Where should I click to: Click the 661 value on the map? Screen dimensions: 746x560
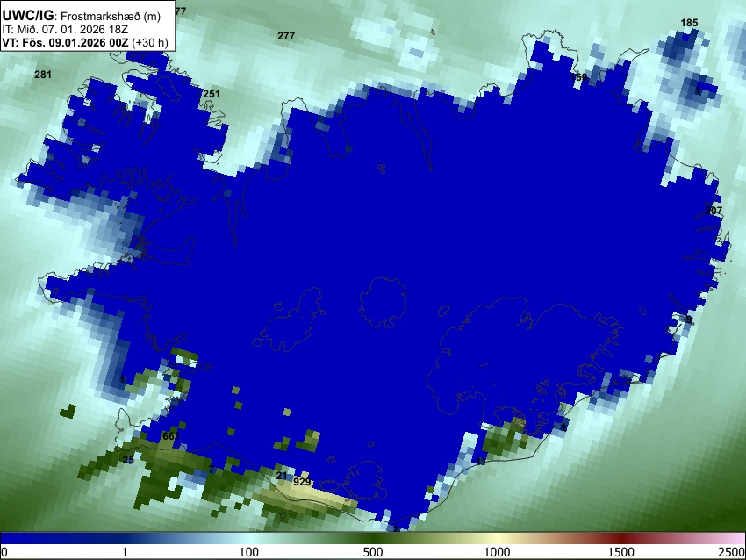coord(171,436)
